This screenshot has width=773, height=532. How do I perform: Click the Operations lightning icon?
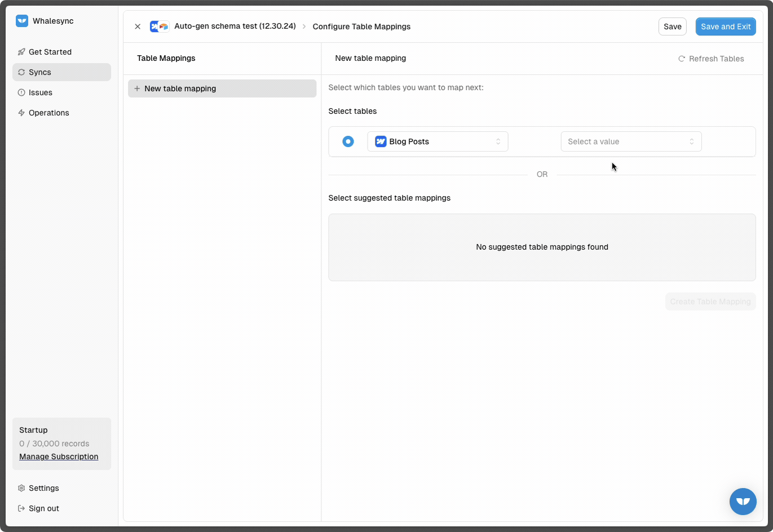coord(21,113)
